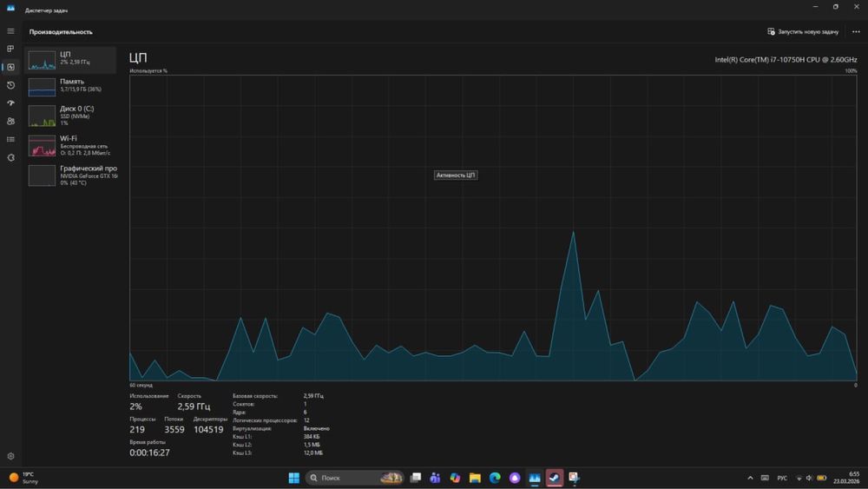Image resolution: width=868 pixels, height=489 pixels.
Task: Click the Виртуализация Включено value
Action: point(316,429)
